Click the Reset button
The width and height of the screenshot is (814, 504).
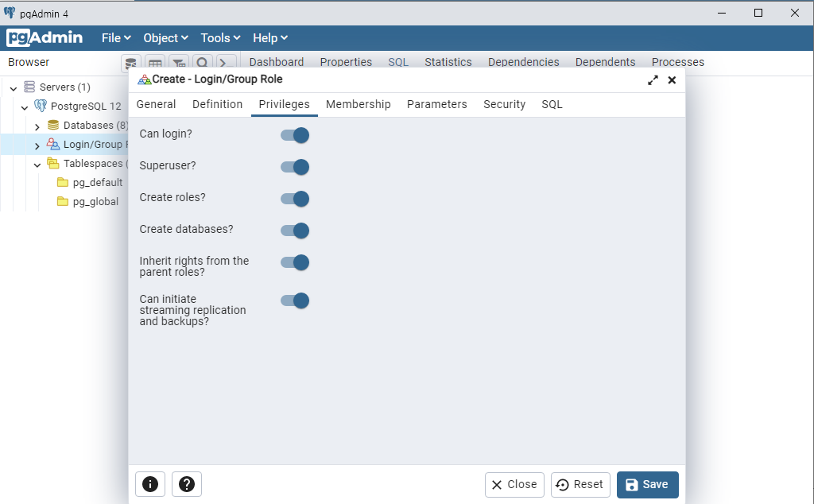579,484
